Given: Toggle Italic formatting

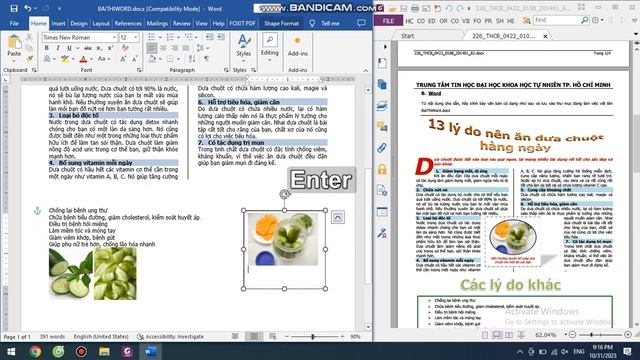Looking at the screenshot, I should pos(58,48).
